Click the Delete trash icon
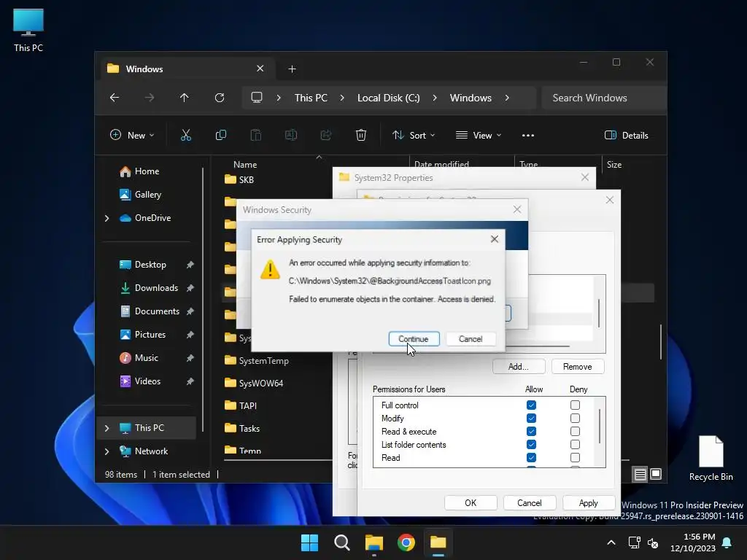Viewport: 747px width, 560px height. (x=361, y=135)
